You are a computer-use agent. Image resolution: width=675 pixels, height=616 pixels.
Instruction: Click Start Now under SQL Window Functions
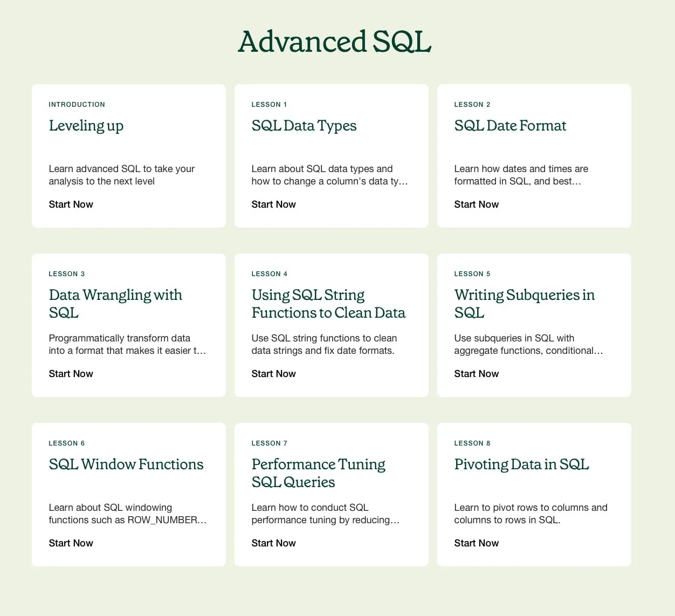tap(71, 543)
